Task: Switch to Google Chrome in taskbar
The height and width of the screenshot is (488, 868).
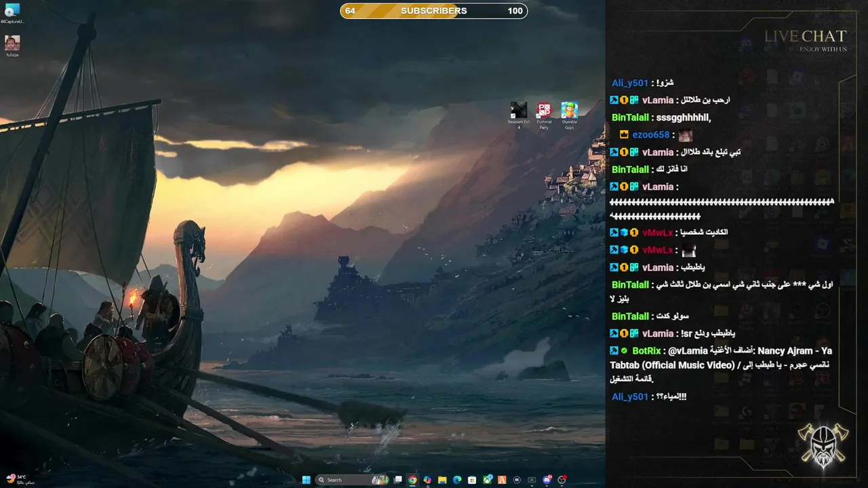Action: (x=412, y=480)
